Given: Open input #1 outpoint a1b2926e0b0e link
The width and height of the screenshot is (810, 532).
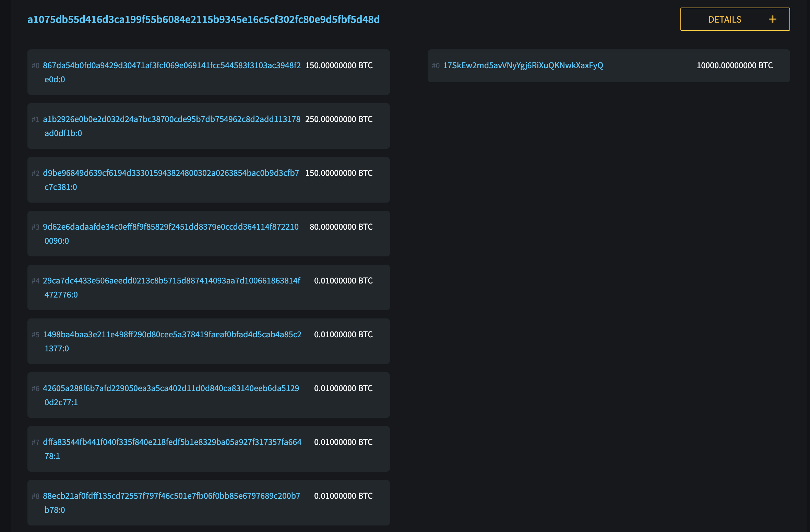Looking at the screenshot, I should point(171,119).
